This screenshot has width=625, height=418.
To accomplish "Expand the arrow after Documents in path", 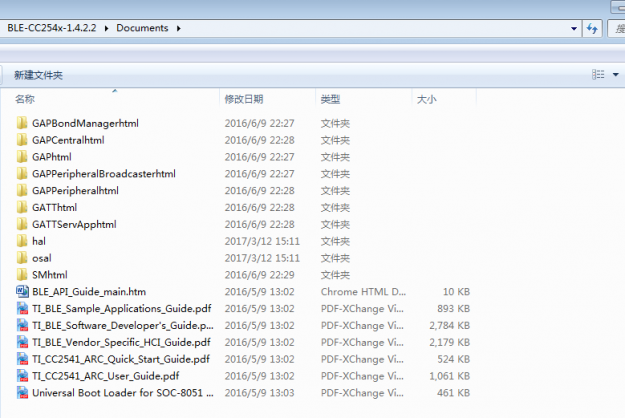I will point(179,28).
